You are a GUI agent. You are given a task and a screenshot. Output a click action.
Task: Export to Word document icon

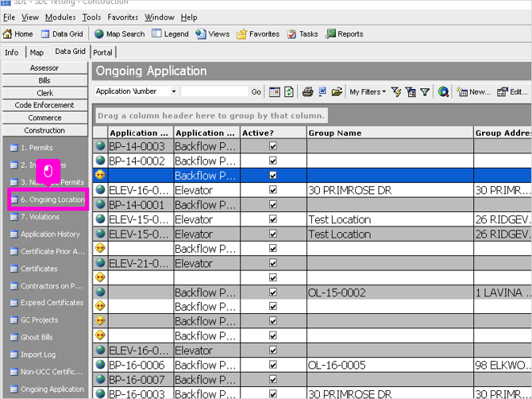tap(322, 91)
